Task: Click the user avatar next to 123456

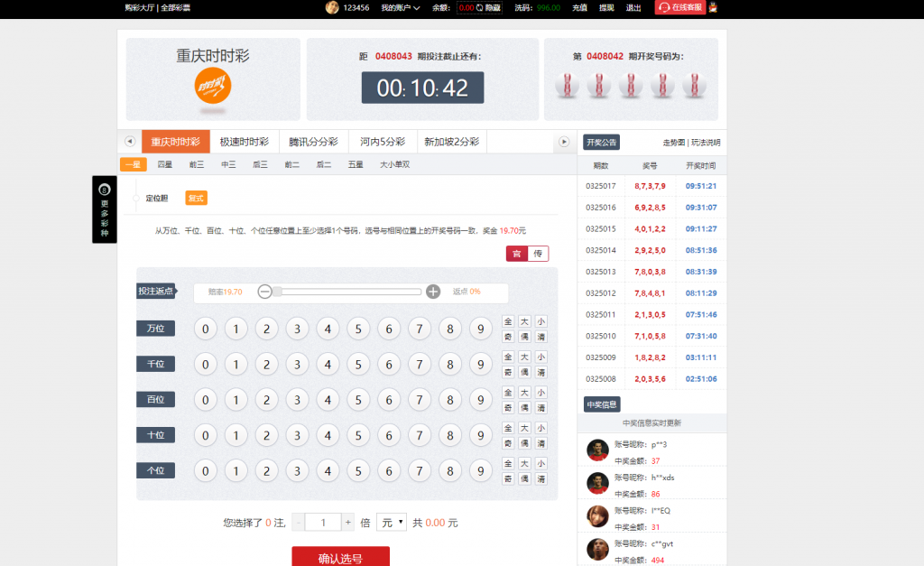Action: (x=332, y=7)
